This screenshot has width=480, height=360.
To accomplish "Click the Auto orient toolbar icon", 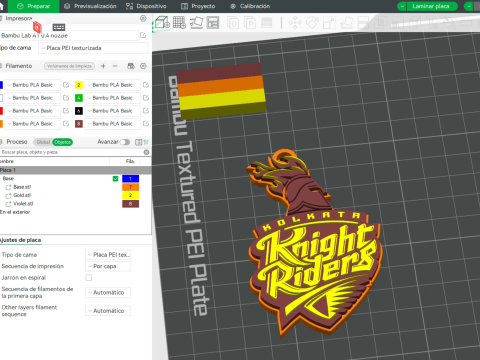I will pyautogui.click(x=196, y=23).
